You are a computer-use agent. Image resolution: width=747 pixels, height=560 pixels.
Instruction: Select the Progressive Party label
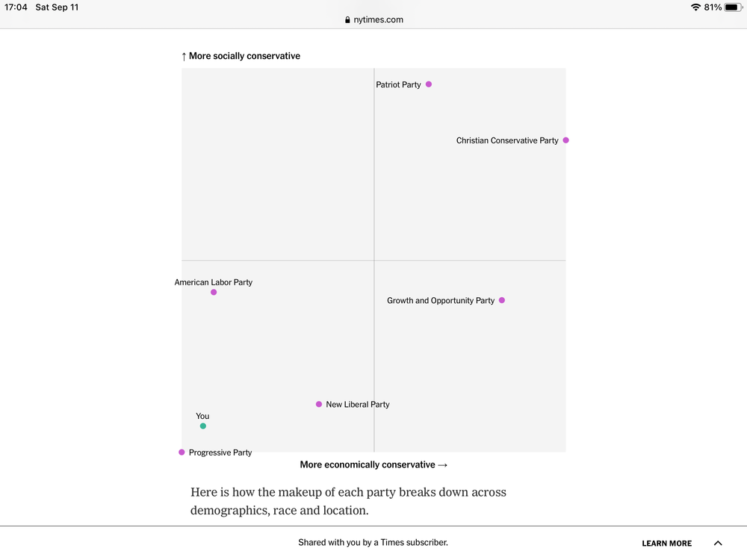coord(220,452)
